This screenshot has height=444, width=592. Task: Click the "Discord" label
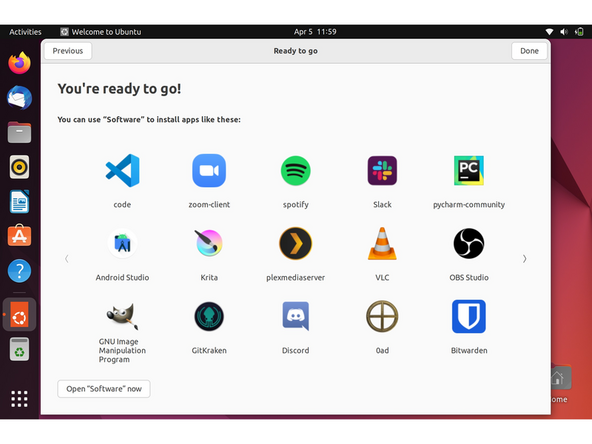pyautogui.click(x=296, y=350)
